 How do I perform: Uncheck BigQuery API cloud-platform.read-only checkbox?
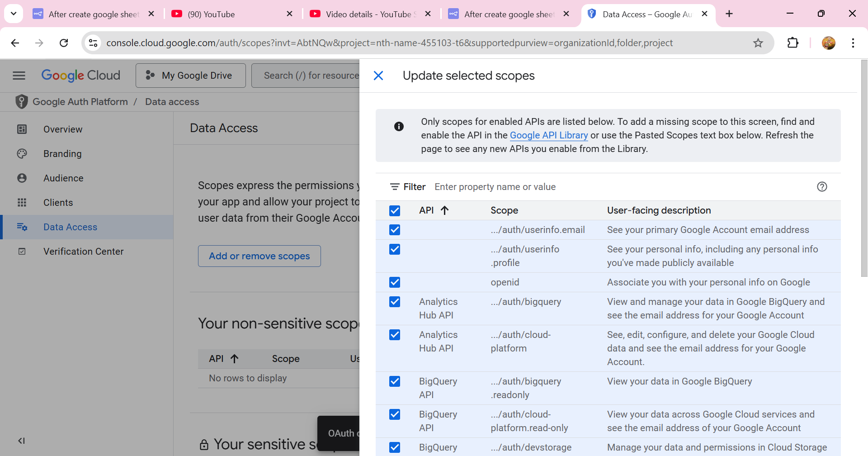coord(395,414)
